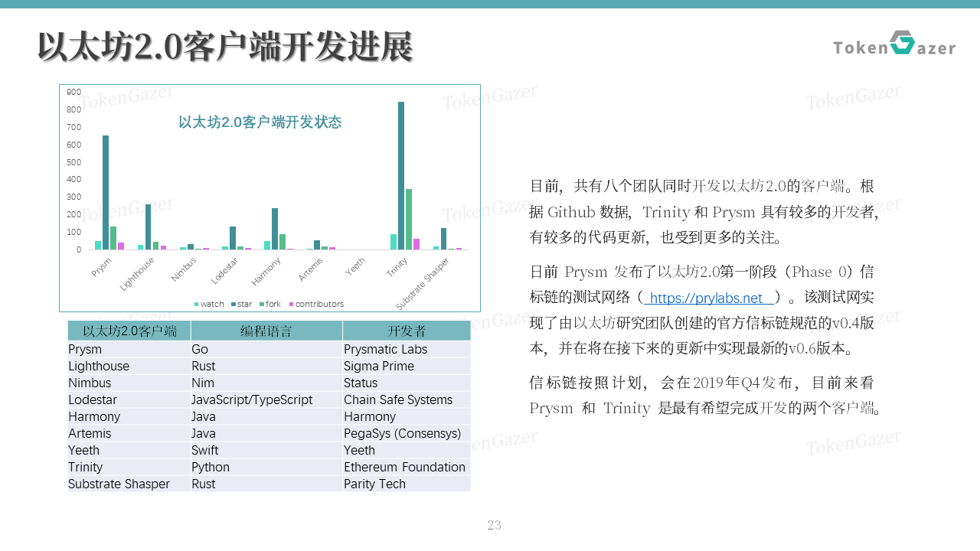Click the Yeeth client name cell
The height and width of the screenshot is (551, 980).
(129, 450)
